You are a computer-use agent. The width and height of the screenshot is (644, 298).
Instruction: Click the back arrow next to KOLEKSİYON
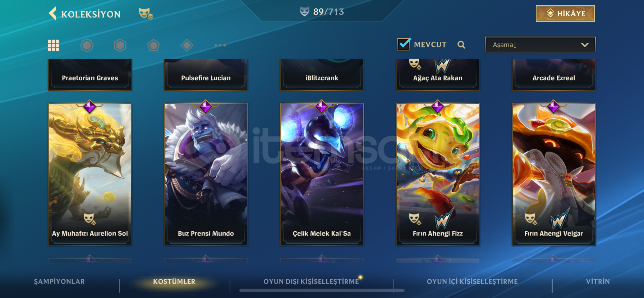pyautogui.click(x=53, y=14)
